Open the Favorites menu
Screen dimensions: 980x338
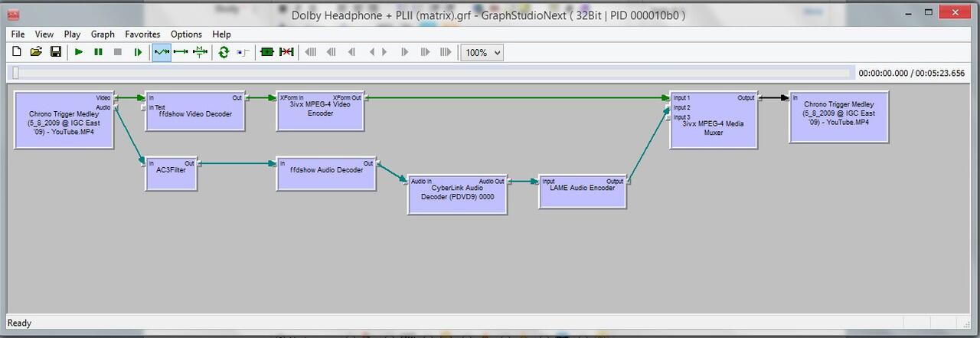143,34
